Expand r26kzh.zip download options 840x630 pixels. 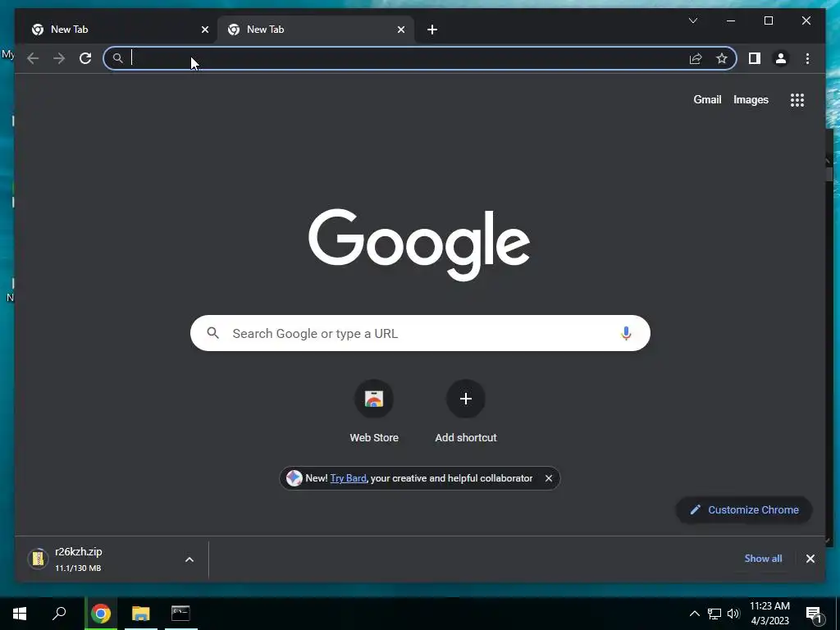coord(189,559)
